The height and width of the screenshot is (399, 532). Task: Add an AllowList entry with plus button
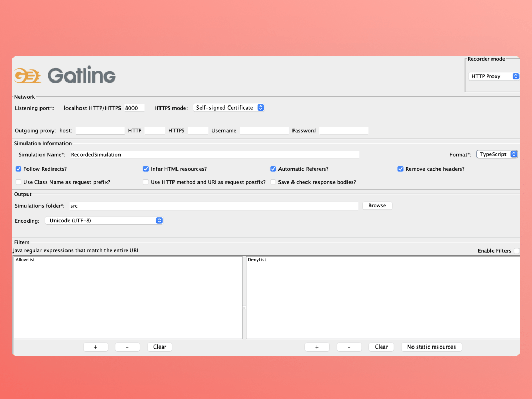pos(96,347)
